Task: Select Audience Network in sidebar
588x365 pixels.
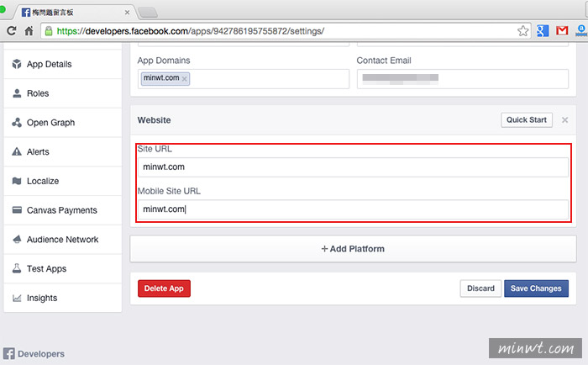Action: (x=63, y=240)
